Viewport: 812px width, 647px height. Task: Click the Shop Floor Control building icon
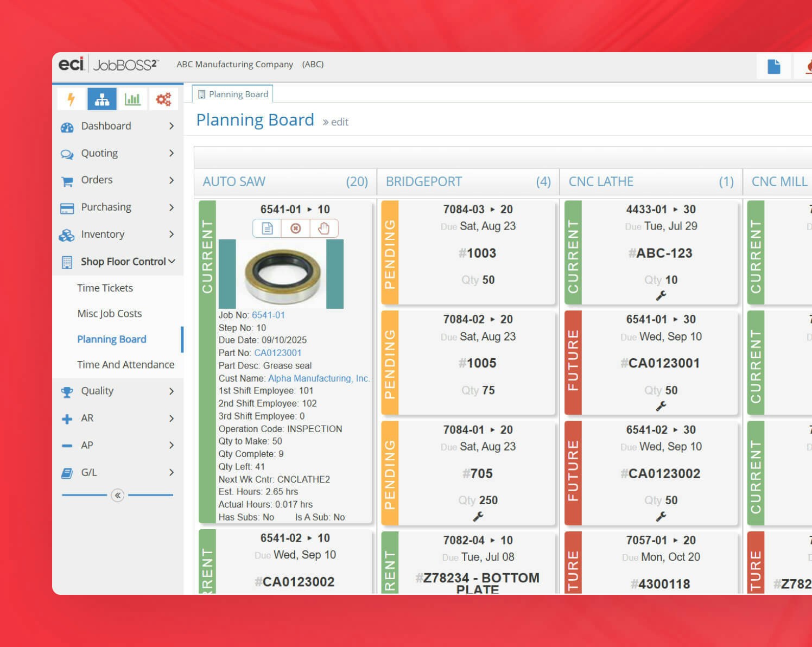[x=67, y=263]
